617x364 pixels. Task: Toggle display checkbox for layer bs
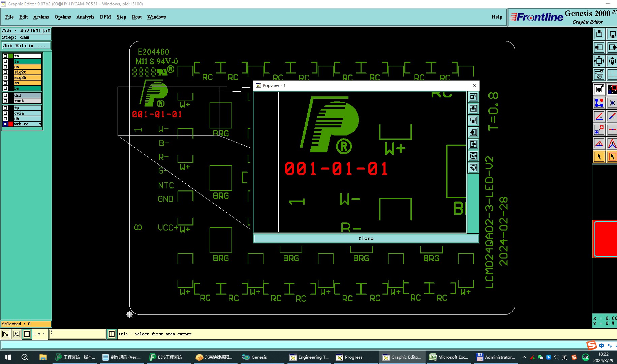pyautogui.click(x=5, y=88)
